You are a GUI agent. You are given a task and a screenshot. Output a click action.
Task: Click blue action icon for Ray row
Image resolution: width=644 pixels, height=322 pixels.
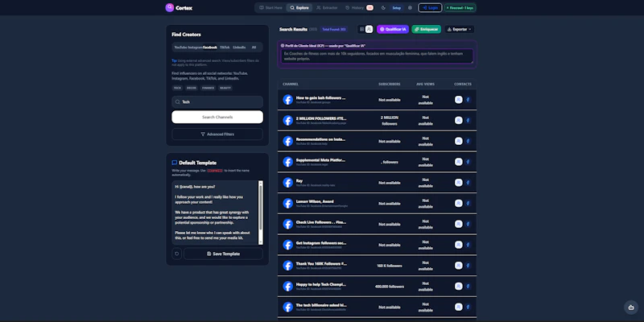tap(468, 183)
